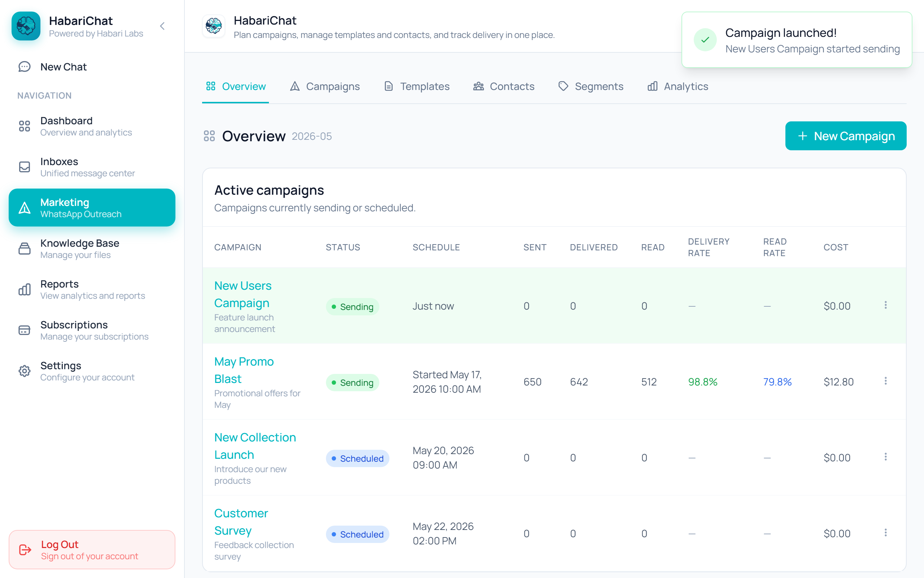
Task: Click the Settings gear icon
Action: [x=25, y=371]
